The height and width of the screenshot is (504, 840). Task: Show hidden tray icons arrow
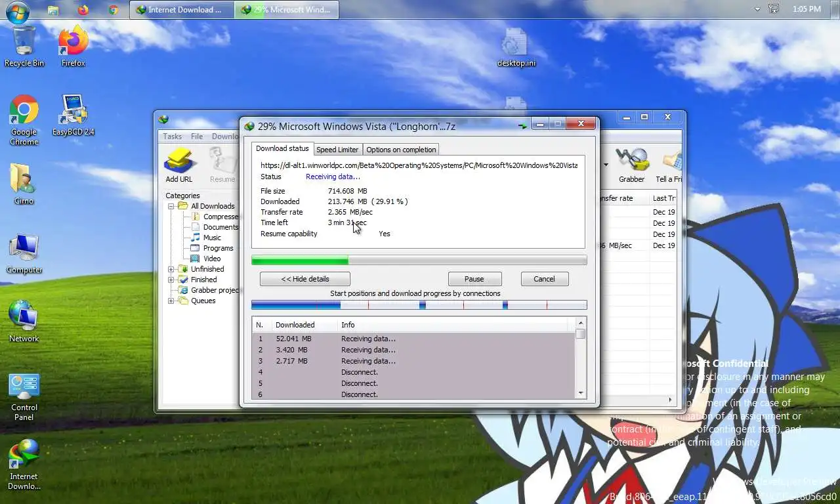(757, 9)
